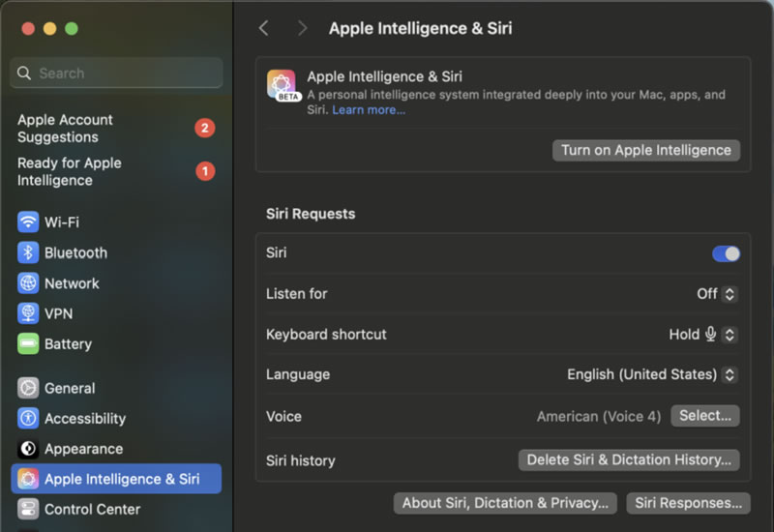The width and height of the screenshot is (774, 532).
Task: Click Turn on Apple Intelligence button
Action: 646,150
